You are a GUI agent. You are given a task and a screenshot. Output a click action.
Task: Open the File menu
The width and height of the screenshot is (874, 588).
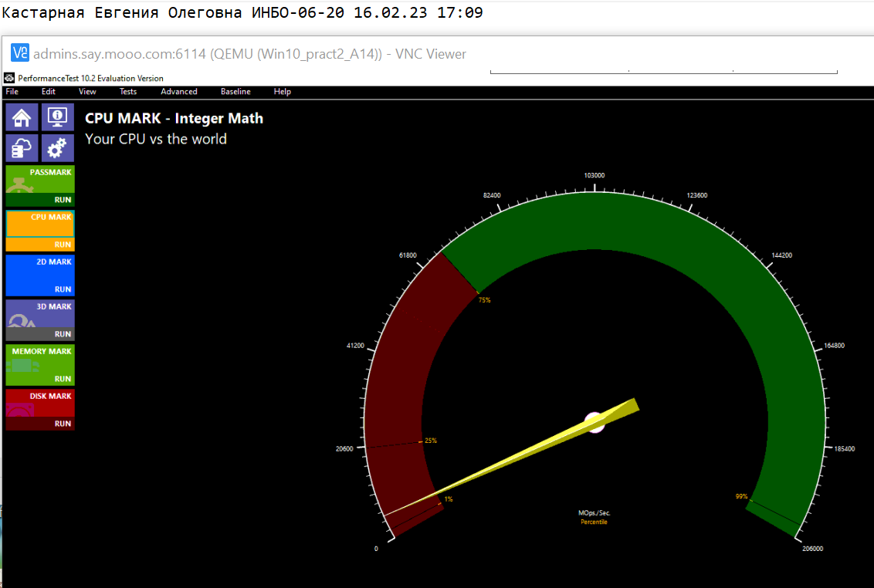coord(12,91)
